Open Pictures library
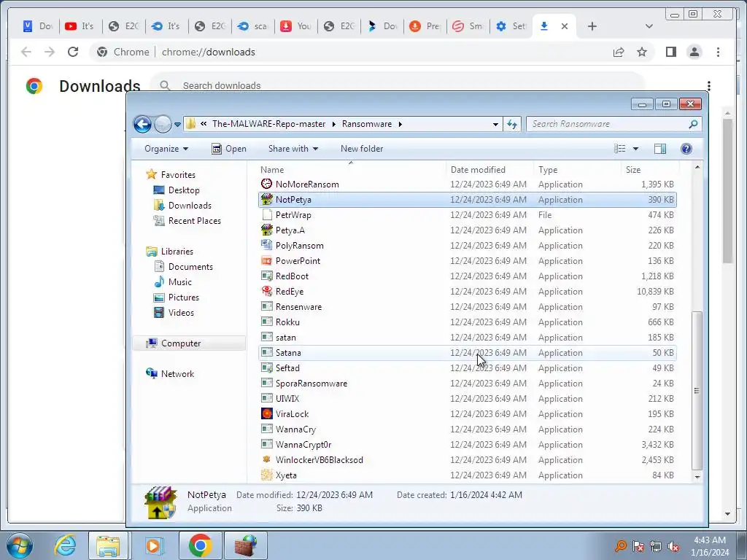The image size is (747, 560). (183, 297)
